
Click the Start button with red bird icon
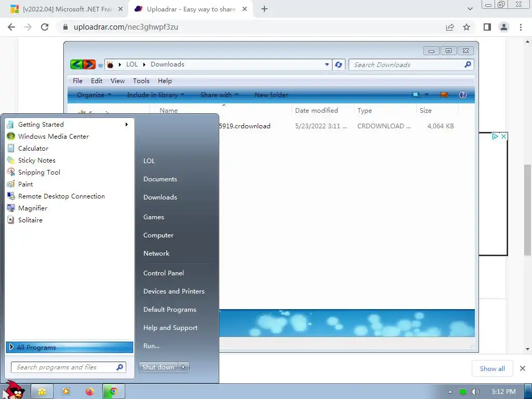pyautogui.click(x=14, y=390)
